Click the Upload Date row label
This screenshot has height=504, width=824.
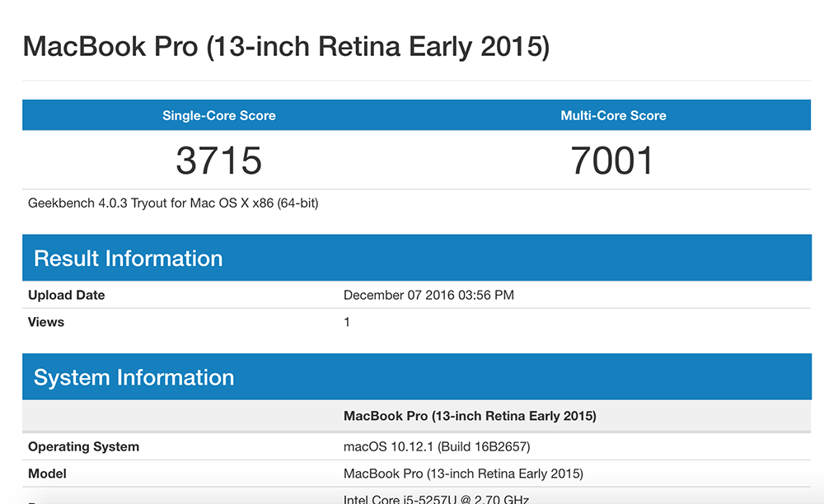(67, 295)
